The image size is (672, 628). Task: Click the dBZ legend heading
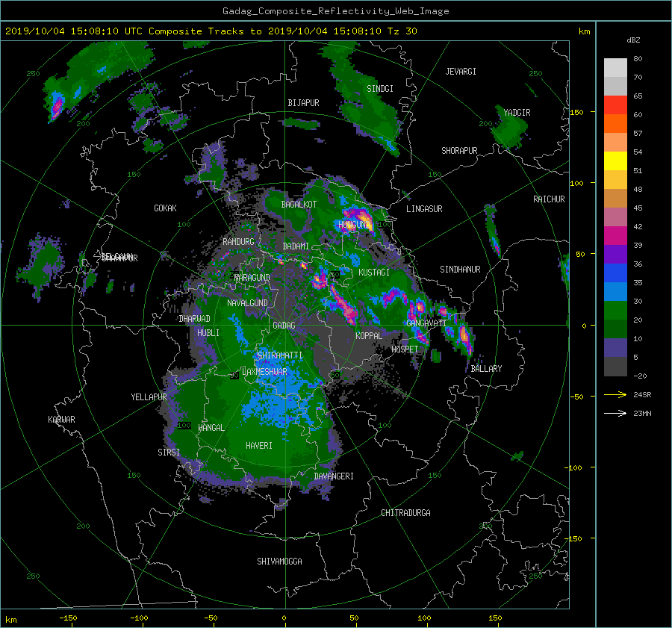coord(633,40)
